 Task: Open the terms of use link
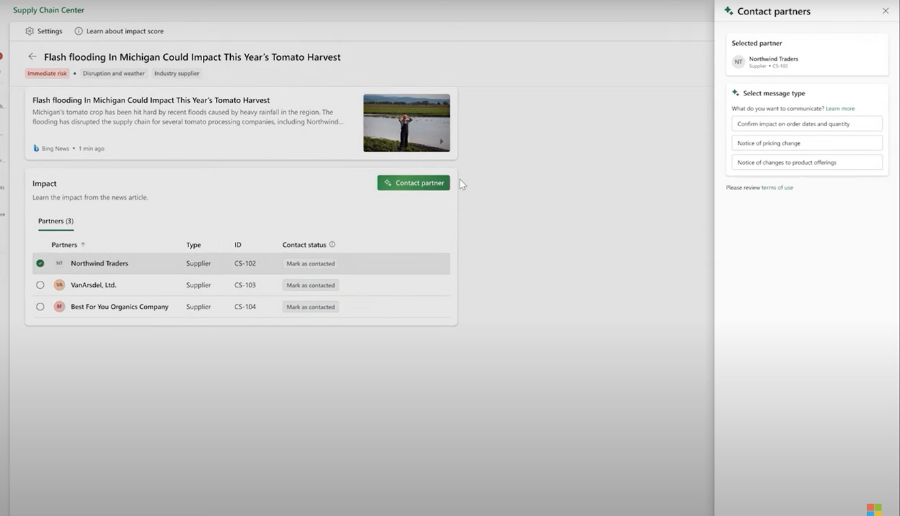click(x=777, y=188)
